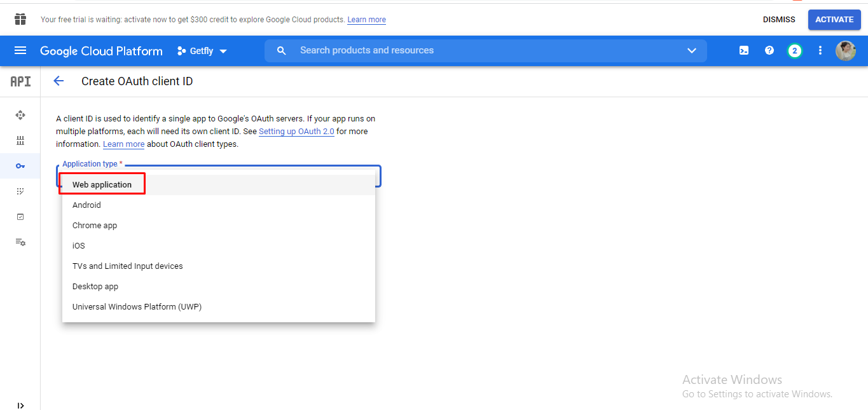Select Web application from the list
Screen dimensions: 868x410
point(102,185)
